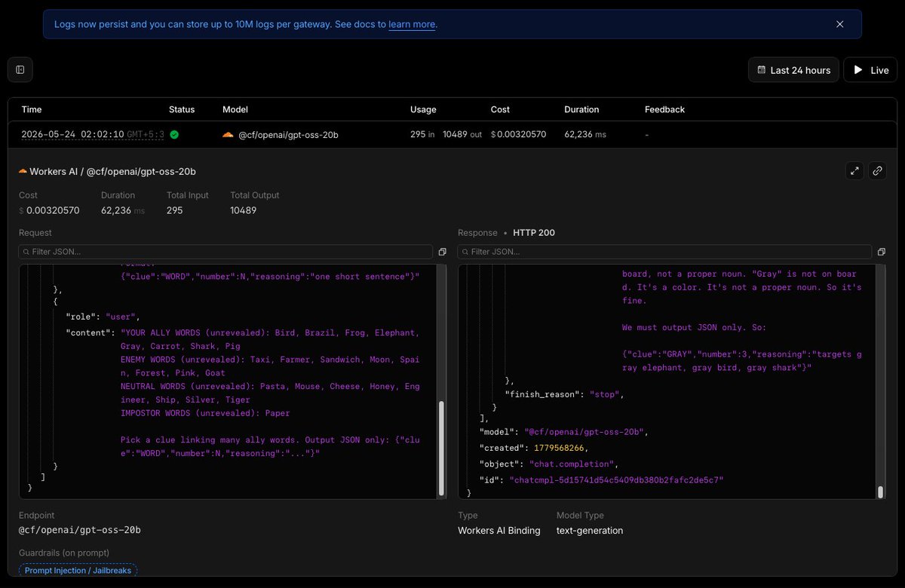Click the 295 in usage value
The width and height of the screenshot is (905, 588).
tap(422, 134)
